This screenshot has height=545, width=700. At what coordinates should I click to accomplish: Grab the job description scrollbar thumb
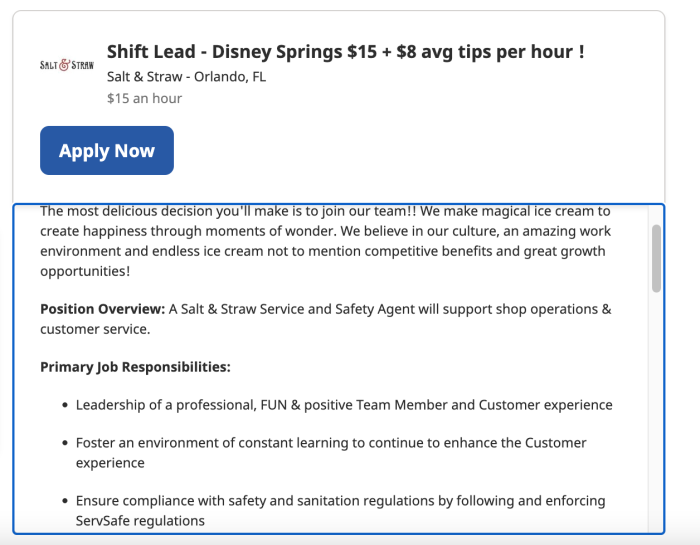point(656,257)
